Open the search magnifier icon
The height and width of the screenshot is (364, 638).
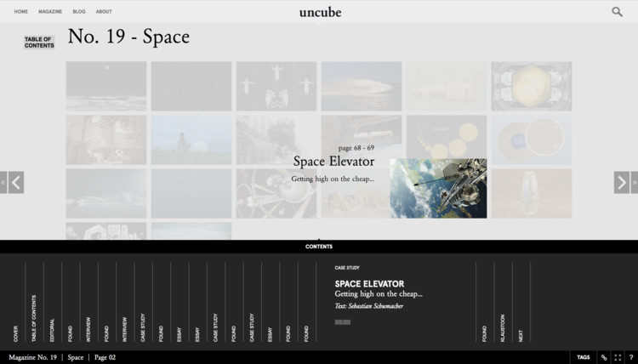point(617,12)
